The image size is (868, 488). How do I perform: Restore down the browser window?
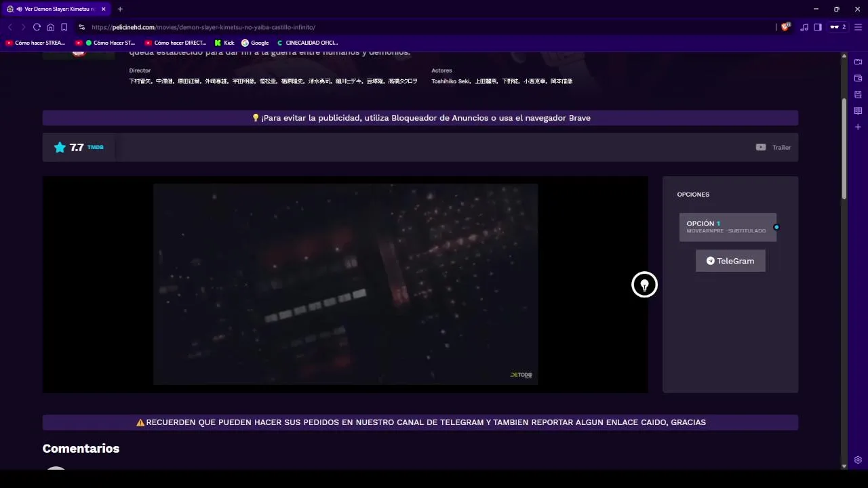pyautogui.click(x=837, y=9)
